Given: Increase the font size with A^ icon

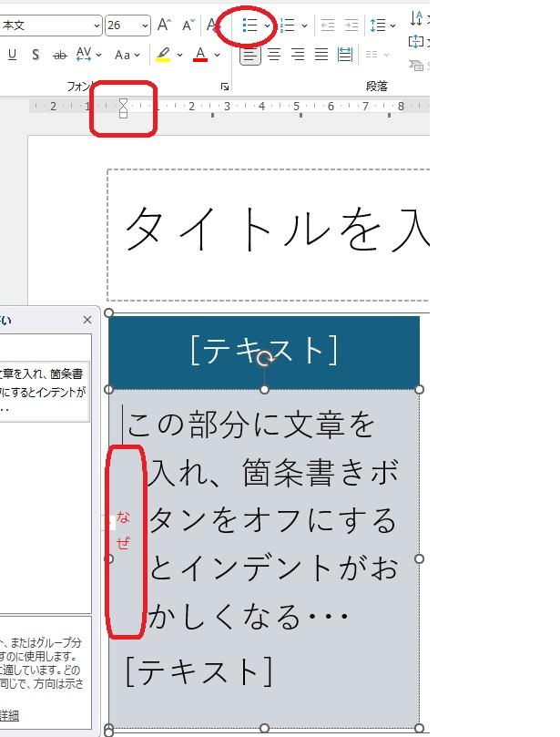Looking at the screenshot, I should pos(164,25).
